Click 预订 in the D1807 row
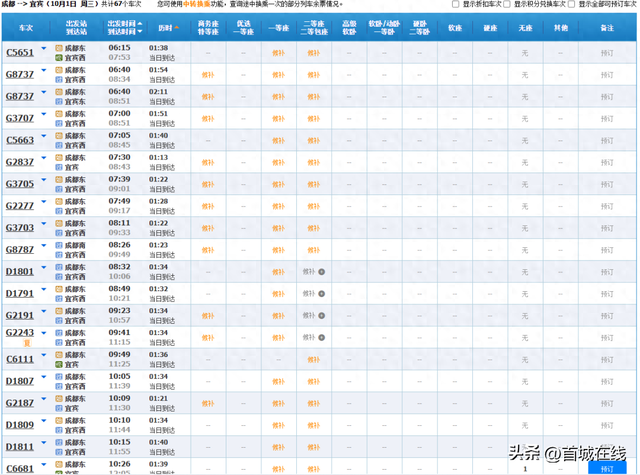Viewport: 640px width, 475px height. pos(607,382)
